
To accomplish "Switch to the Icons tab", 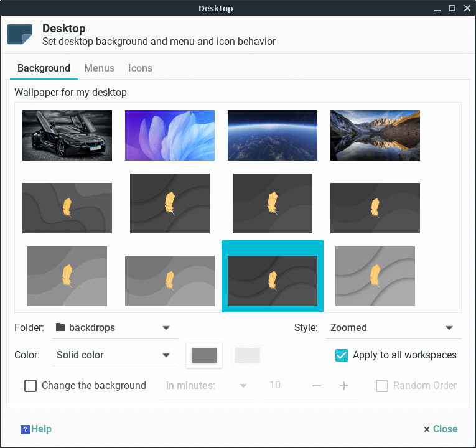I will point(140,68).
